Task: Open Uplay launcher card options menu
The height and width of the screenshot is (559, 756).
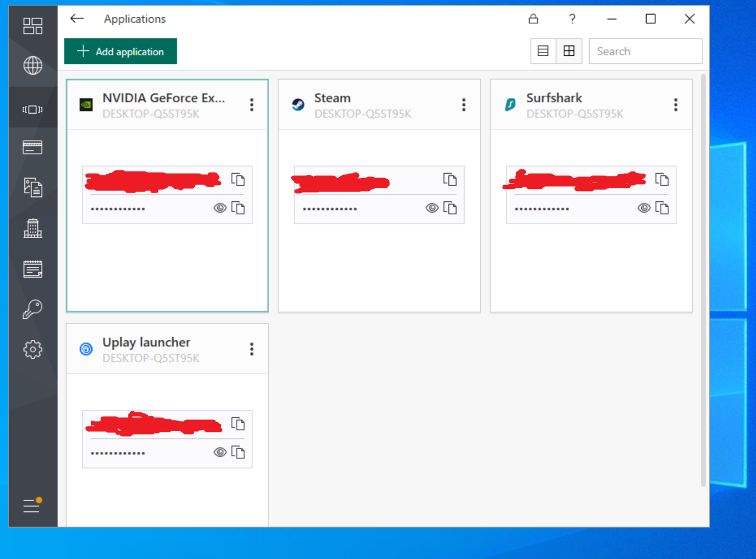Action: 252,349
